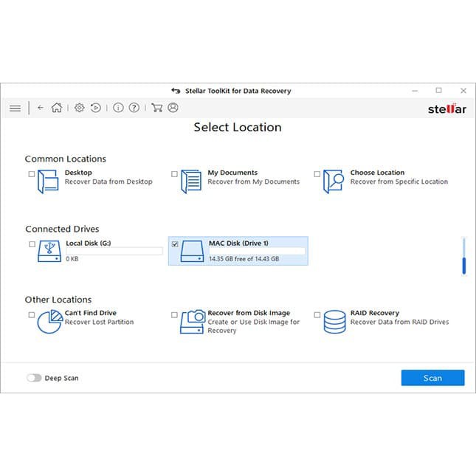This screenshot has height=476, width=476.
Task: Click the Desktop location icon
Action: (48, 182)
